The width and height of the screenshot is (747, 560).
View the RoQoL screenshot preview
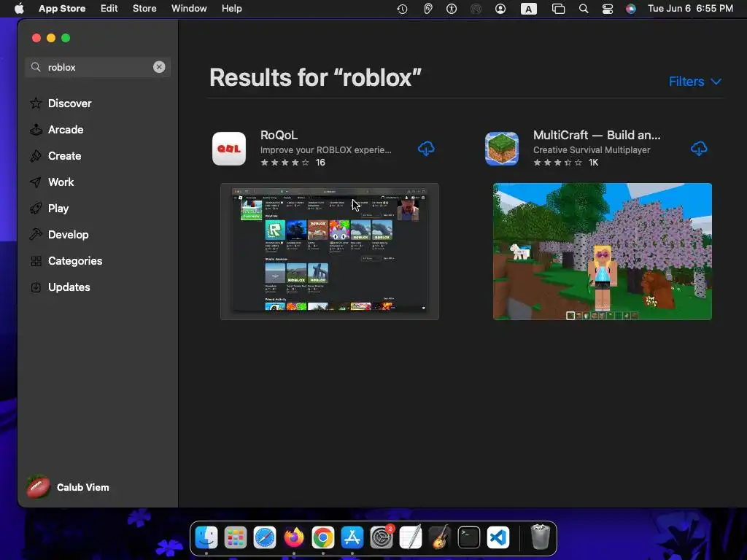[330, 252]
